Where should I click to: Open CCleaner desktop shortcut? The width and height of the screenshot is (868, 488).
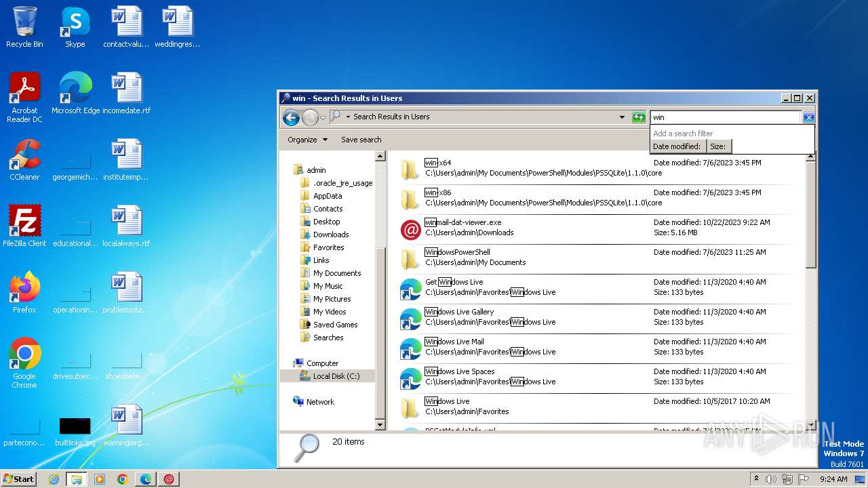click(24, 160)
